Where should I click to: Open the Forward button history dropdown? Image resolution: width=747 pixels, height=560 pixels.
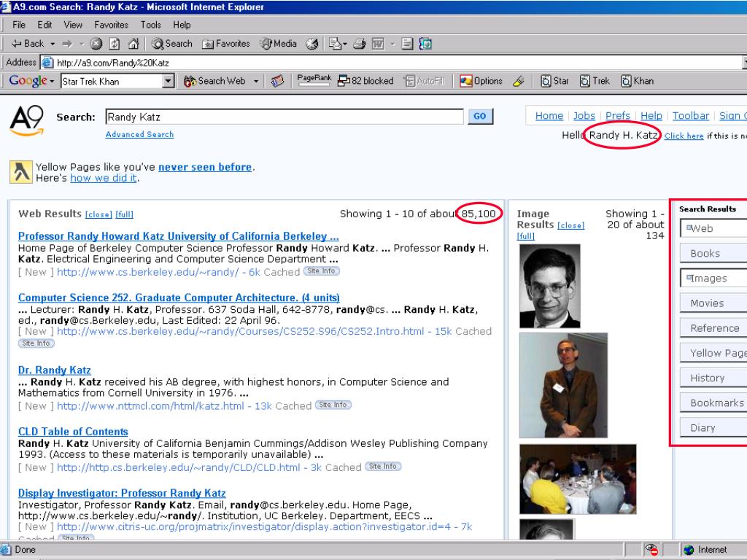[82, 44]
